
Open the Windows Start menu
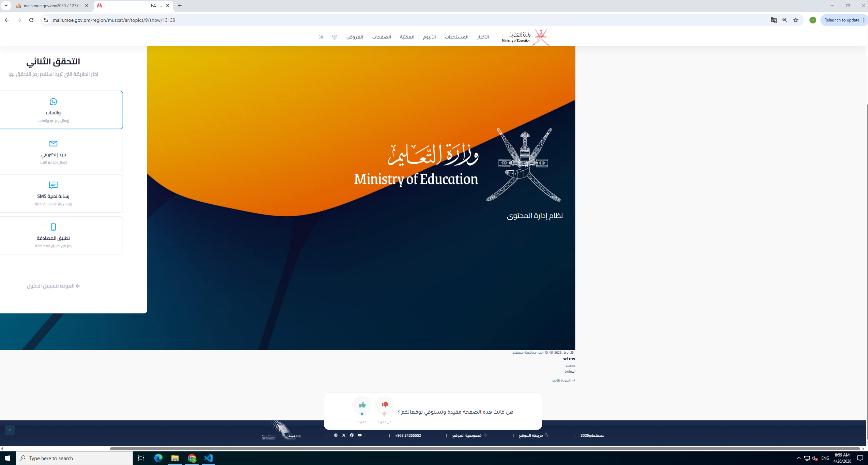pyautogui.click(x=7, y=458)
